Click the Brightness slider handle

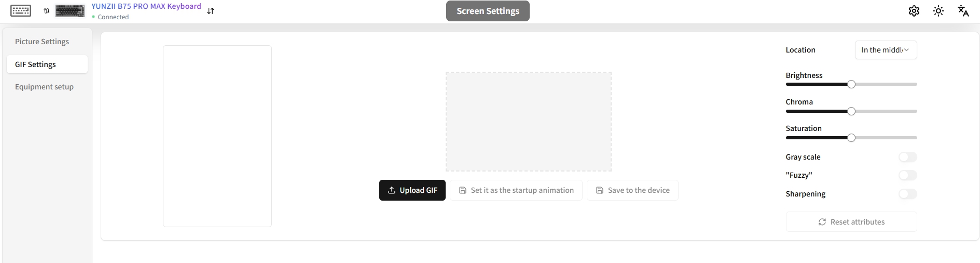tap(851, 84)
